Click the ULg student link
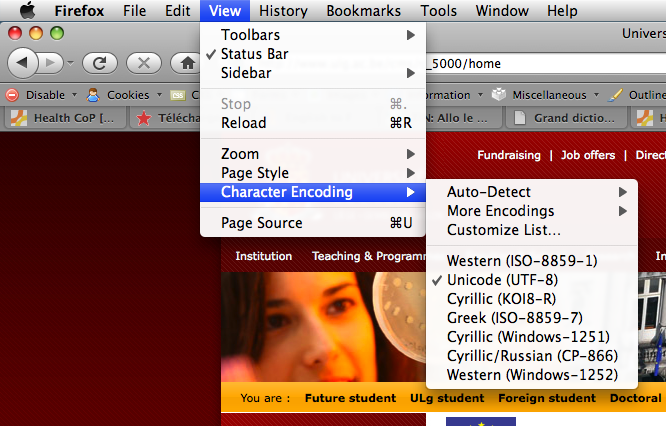 (x=447, y=398)
